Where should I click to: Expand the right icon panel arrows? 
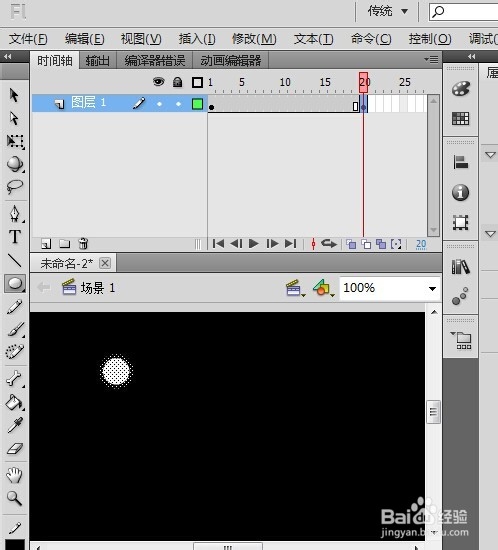click(x=471, y=56)
